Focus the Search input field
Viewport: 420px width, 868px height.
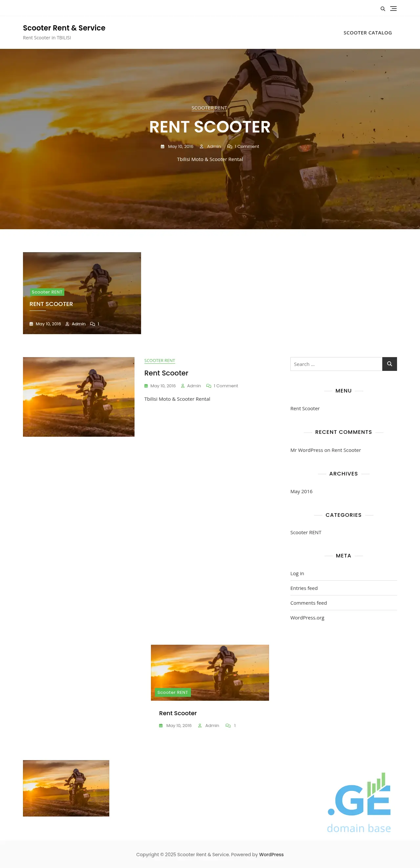point(336,364)
